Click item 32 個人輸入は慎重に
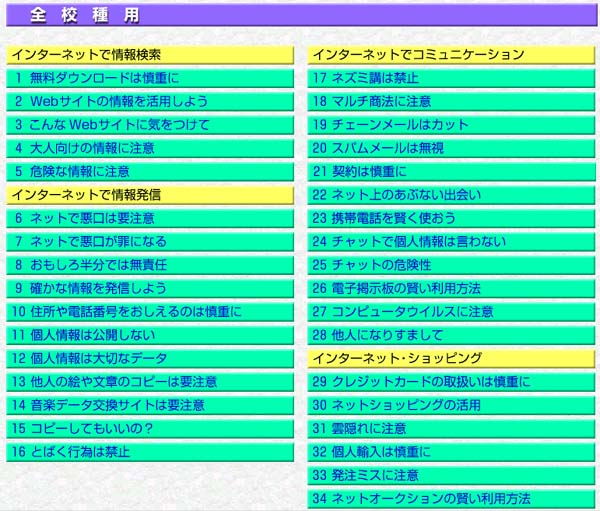The image size is (600, 511). click(x=451, y=452)
